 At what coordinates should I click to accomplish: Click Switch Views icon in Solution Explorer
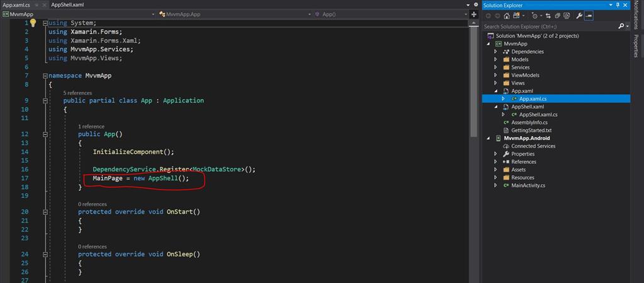tap(516, 16)
